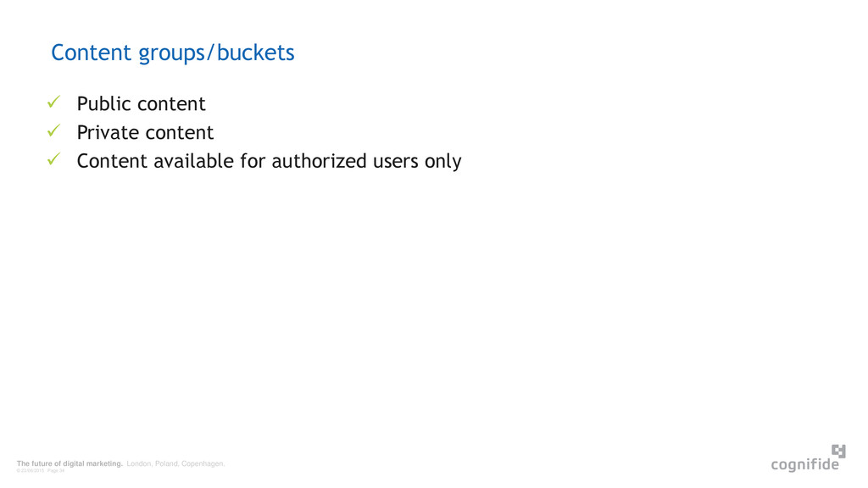Click the checkmark beside authorized users line
Viewport: 868px width, 488px height.
click(x=53, y=159)
